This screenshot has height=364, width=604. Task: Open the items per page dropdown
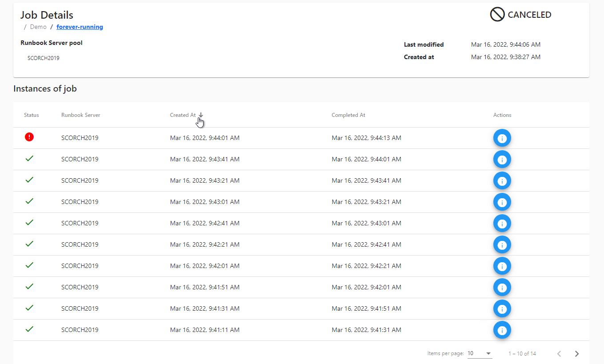(480, 353)
